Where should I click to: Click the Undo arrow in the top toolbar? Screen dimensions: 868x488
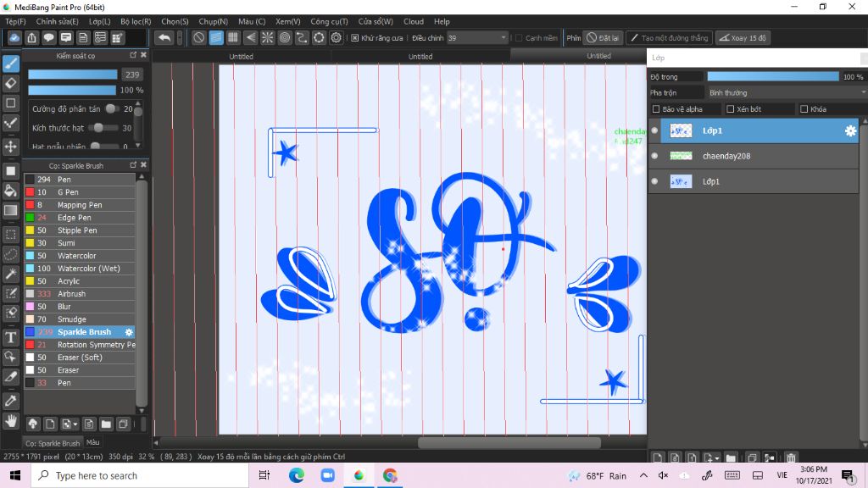[x=164, y=37]
